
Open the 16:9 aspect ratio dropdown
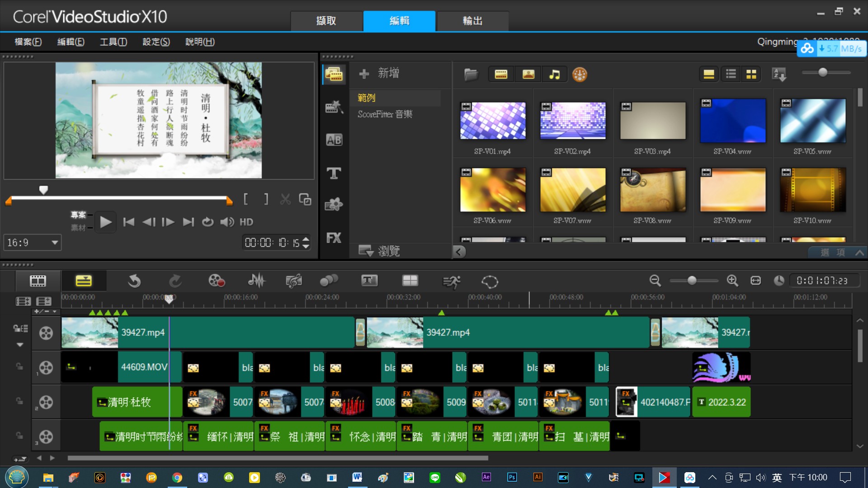pyautogui.click(x=32, y=243)
